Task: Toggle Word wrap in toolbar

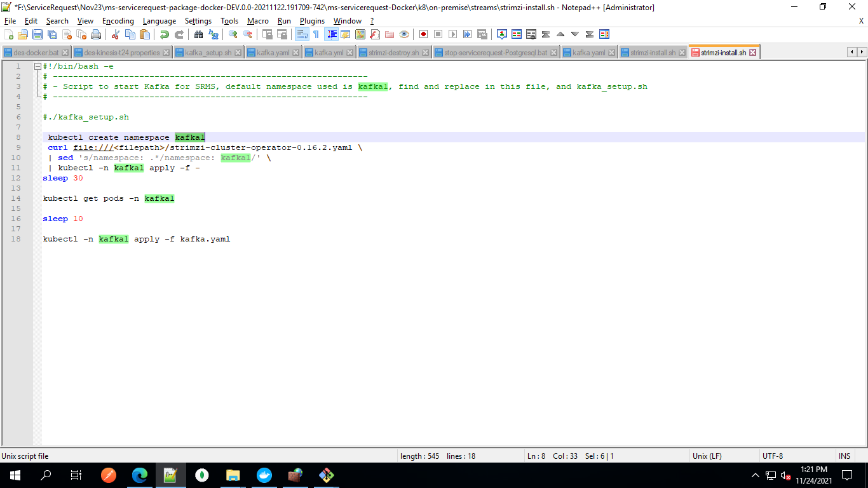Action: coord(302,34)
